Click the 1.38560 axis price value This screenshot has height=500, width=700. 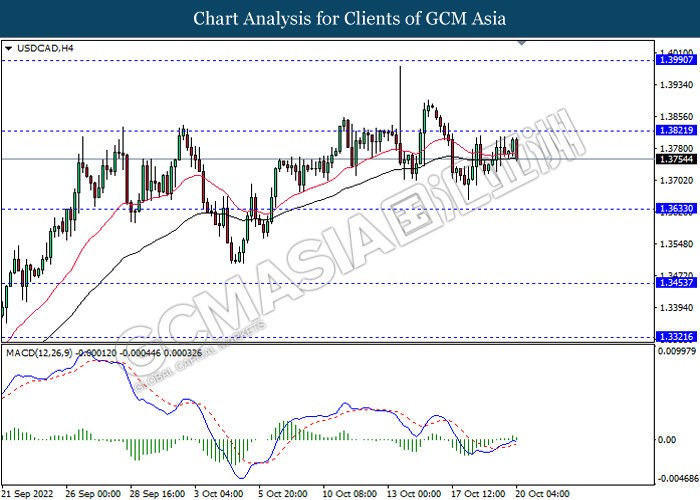[x=676, y=117]
